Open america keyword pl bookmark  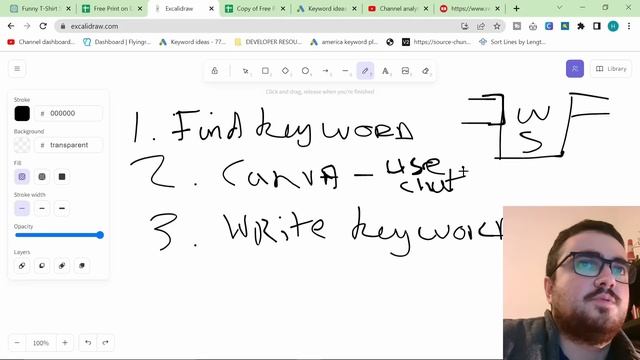[x=344, y=42]
